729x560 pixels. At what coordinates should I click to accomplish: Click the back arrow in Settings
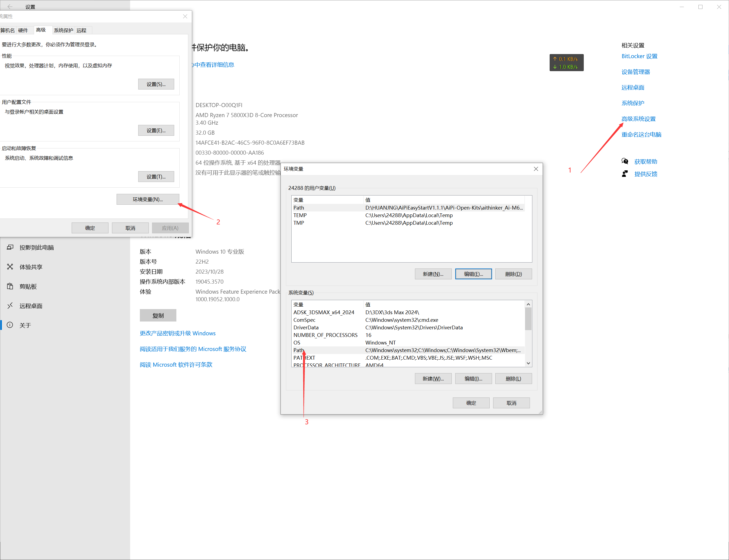10,7
